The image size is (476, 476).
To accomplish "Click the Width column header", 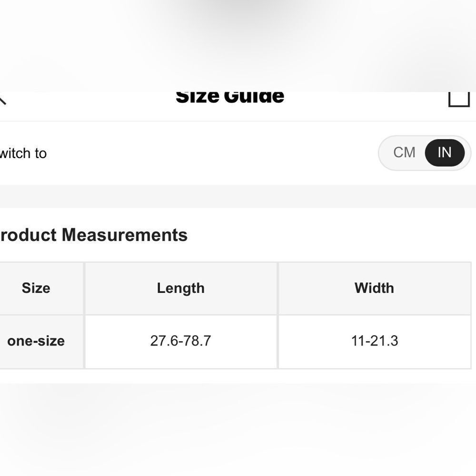I will point(374,288).
